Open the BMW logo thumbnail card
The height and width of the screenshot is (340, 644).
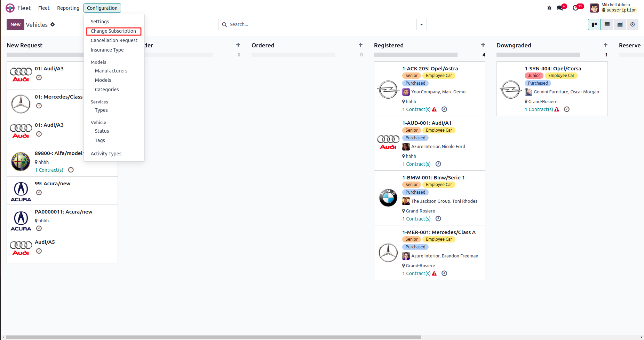[388, 198]
